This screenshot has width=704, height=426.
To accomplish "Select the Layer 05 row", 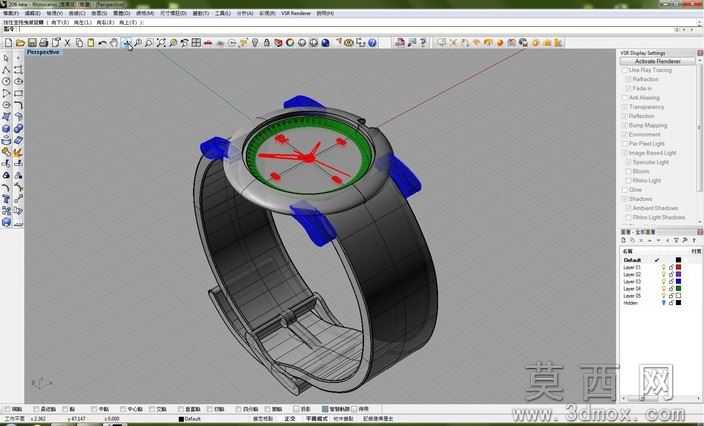I will (x=660, y=296).
